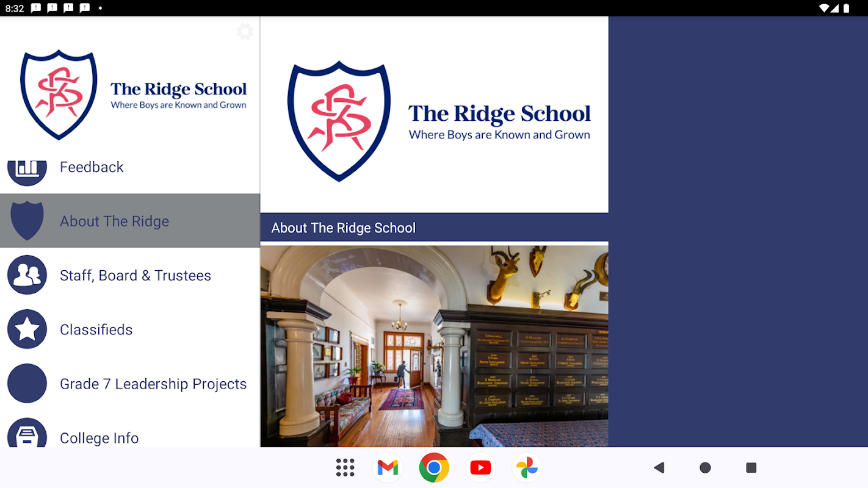This screenshot has height=488, width=868.
Task: Launch YouTube from the taskbar
Action: pyautogui.click(x=480, y=468)
